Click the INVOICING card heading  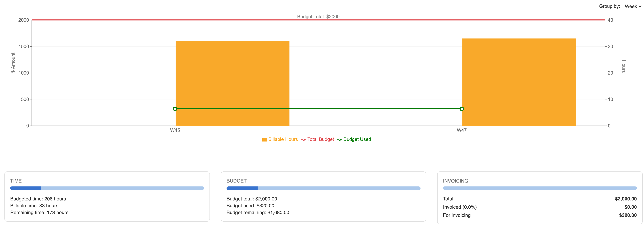pyautogui.click(x=455, y=181)
